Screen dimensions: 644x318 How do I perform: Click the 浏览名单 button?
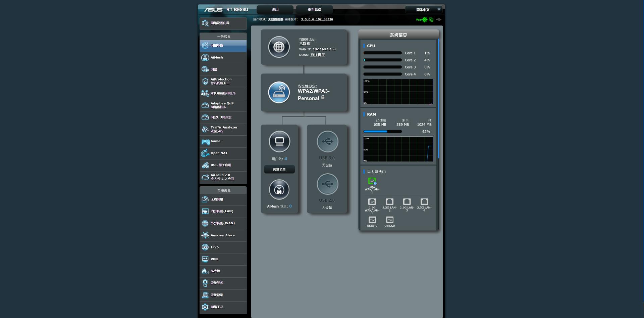tap(279, 170)
